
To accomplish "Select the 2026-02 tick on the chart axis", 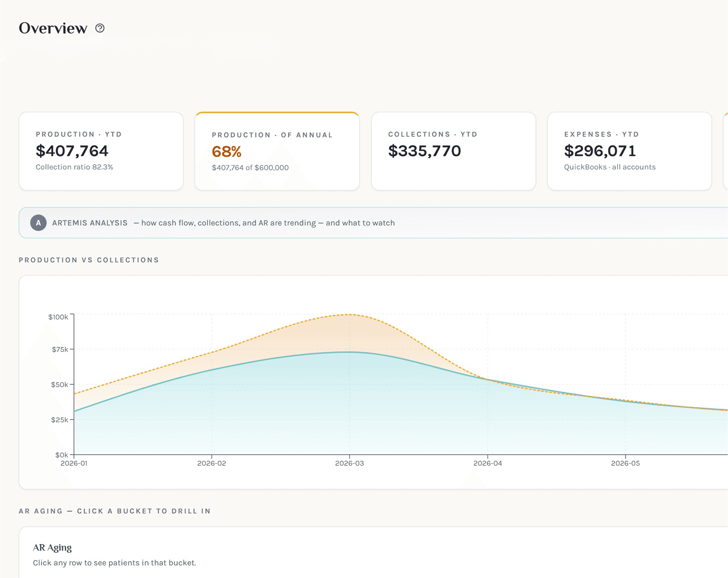I will click(212, 463).
